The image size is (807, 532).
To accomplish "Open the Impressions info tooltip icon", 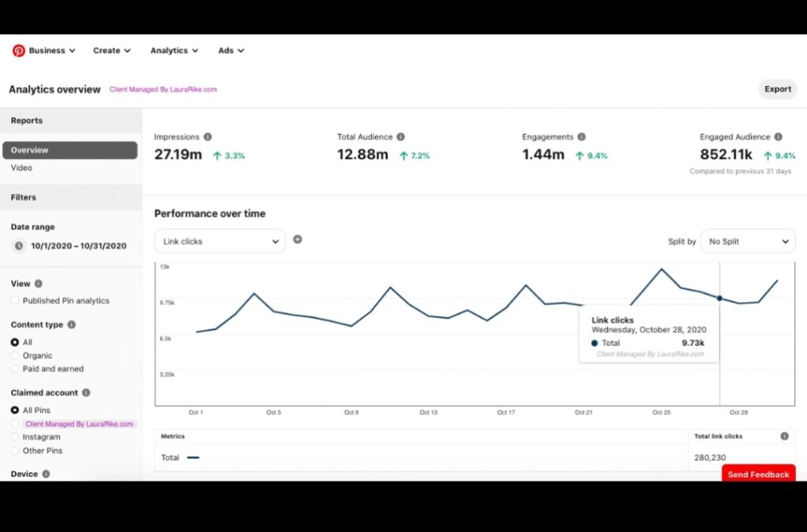I will (207, 136).
